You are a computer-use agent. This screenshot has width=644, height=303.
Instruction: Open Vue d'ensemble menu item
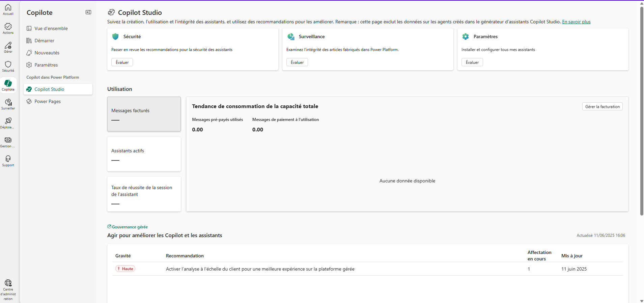coord(58,28)
